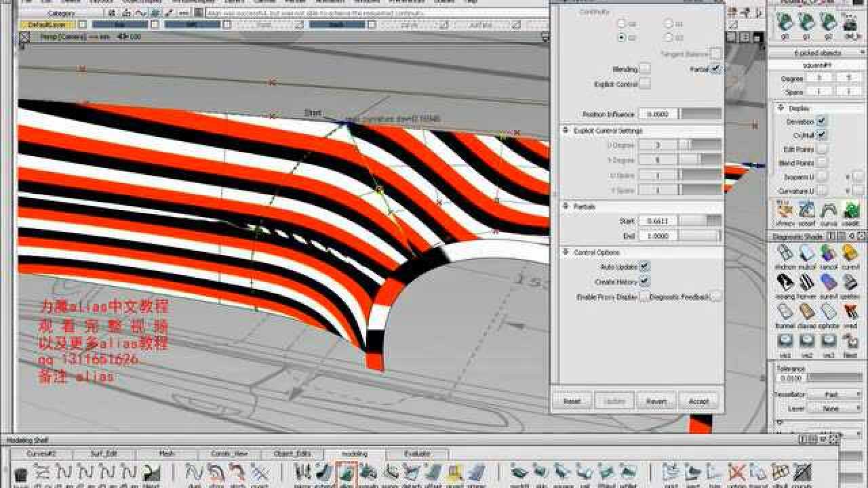This screenshot has height=488, width=868.
Task: Collapse the Control Options section
Action: (567, 252)
